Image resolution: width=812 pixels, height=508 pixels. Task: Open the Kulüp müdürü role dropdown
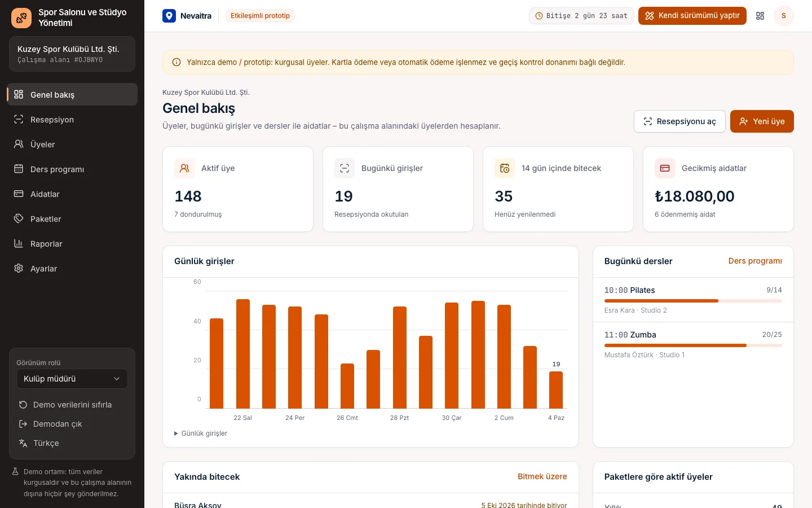[72, 379]
